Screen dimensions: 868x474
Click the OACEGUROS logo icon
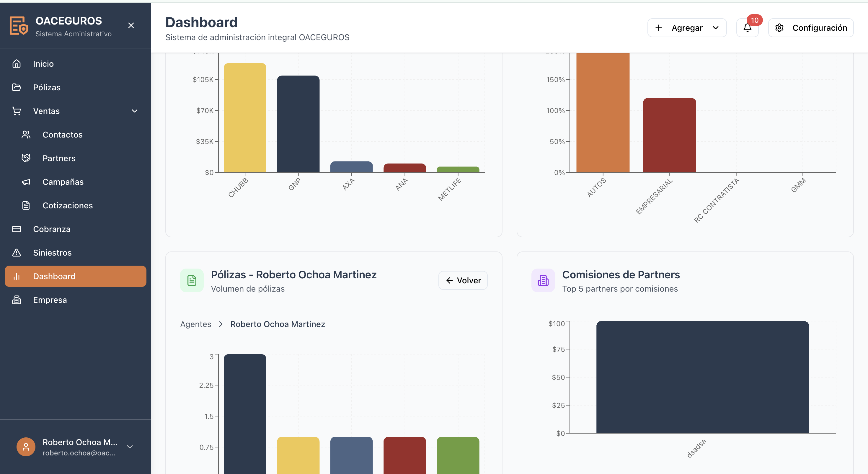(19, 26)
